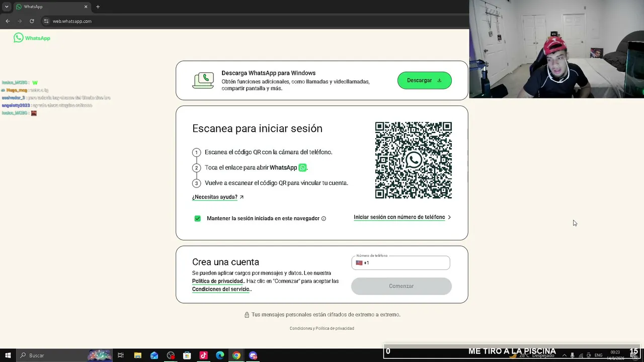Click the Comenzar button
Viewport: 644px width, 362px height.
[401, 286]
